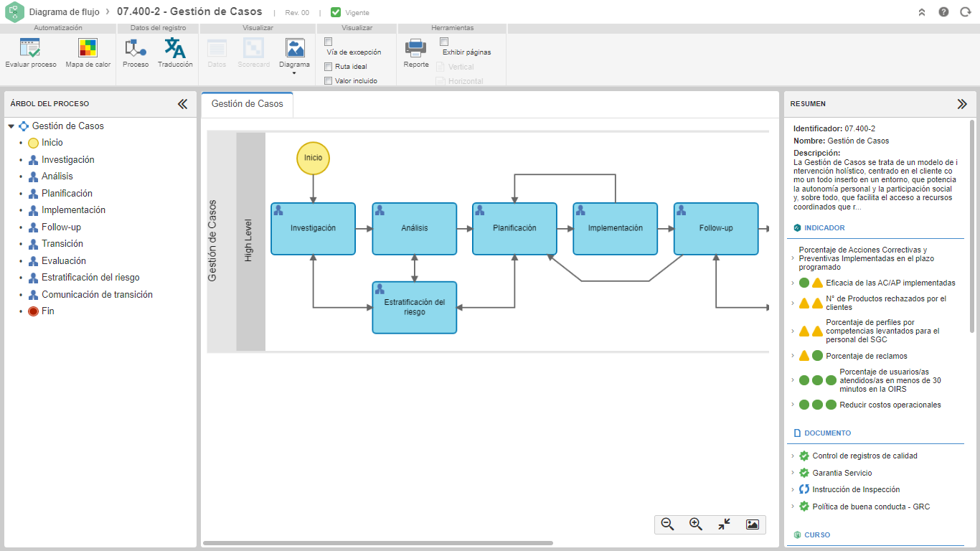This screenshot has height=551, width=980.
Task: Open the Proceso data icon
Action: tap(136, 48)
